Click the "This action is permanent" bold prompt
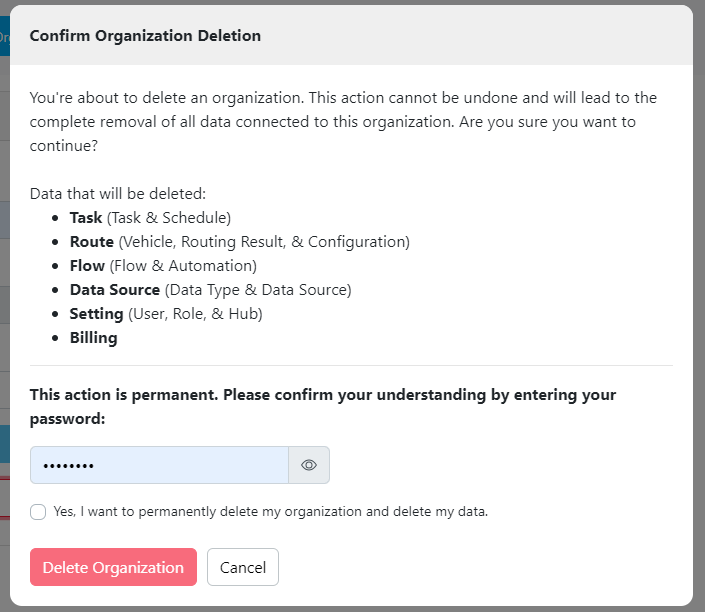Screen dimensions: 705x612 pos(323,406)
